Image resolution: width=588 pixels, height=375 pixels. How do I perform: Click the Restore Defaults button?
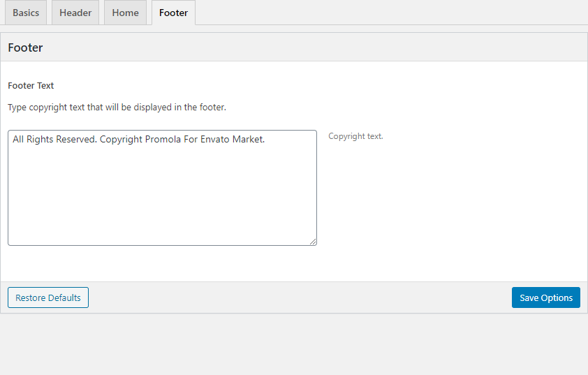point(48,297)
